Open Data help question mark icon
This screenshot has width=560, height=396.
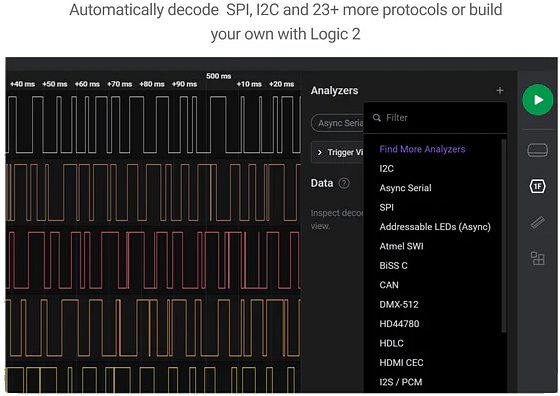(x=344, y=183)
